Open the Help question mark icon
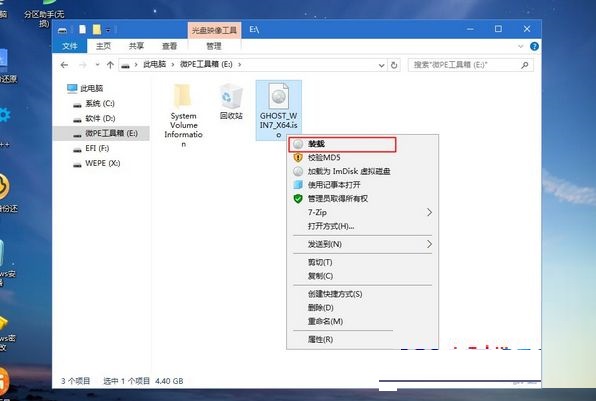The image size is (596, 401). [x=534, y=46]
